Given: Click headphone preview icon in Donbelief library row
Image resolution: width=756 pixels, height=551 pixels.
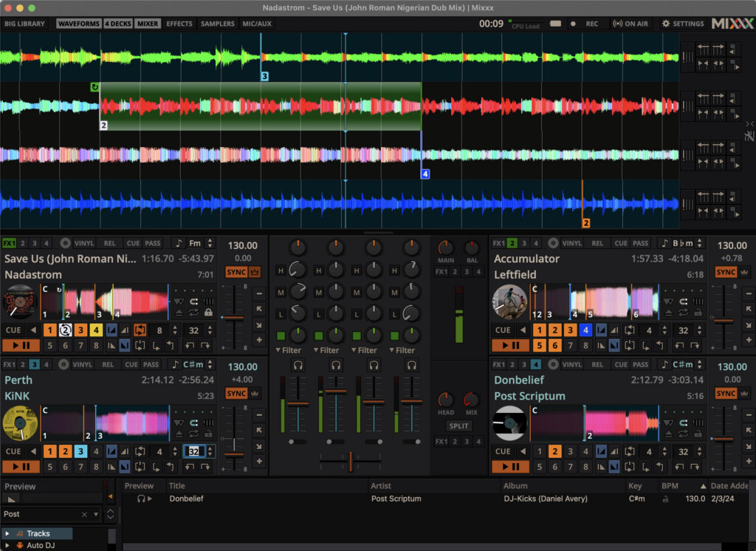Looking at the screenshot, I should coord(141,499).
